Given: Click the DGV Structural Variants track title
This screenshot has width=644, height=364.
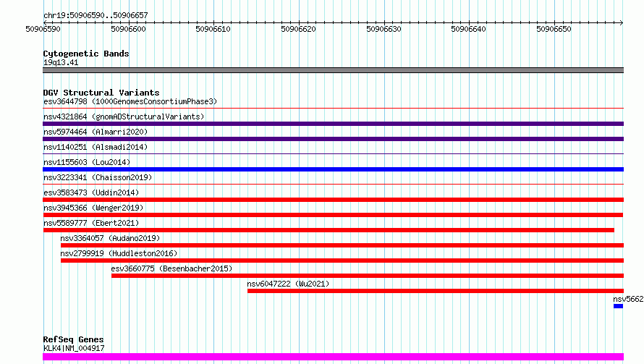Looking at the screenshot, I should point(101,93).
